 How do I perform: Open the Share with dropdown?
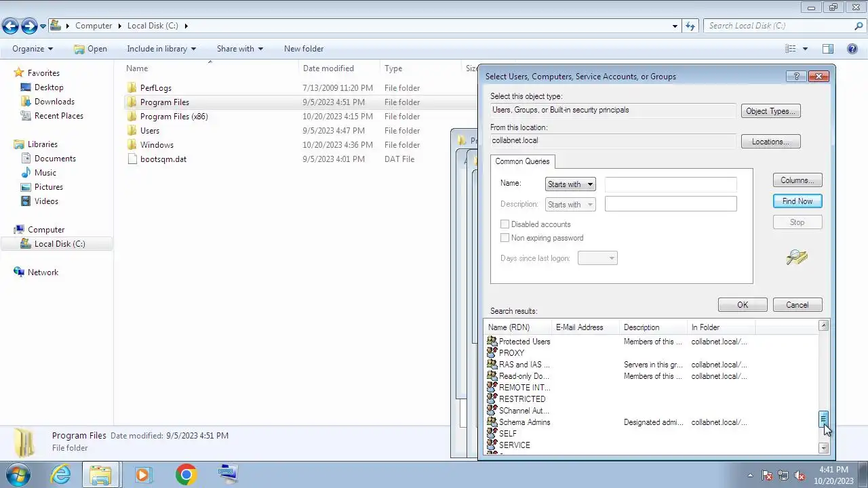(240, 49)
